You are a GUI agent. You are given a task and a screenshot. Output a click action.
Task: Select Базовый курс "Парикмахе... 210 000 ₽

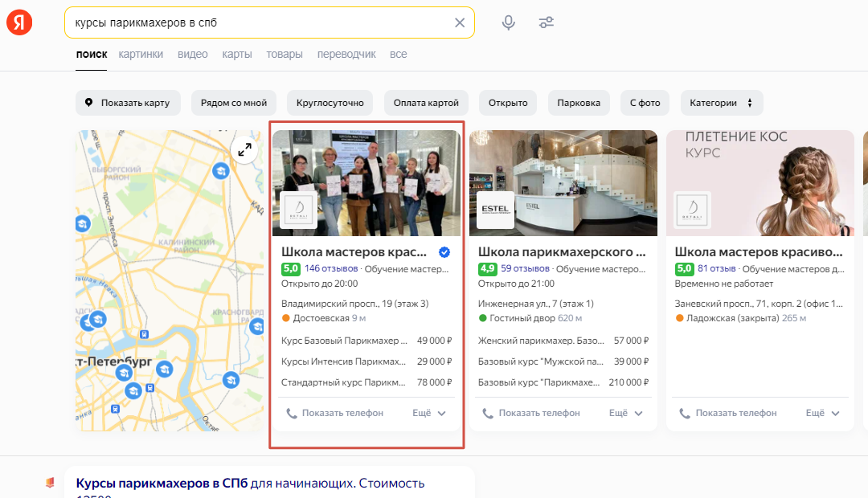[563, 382]
